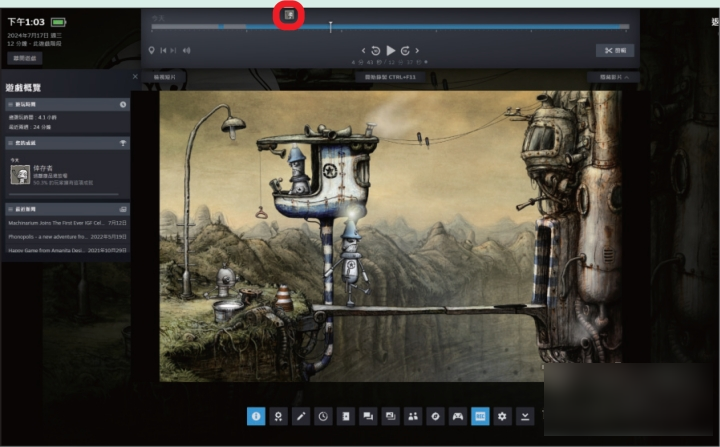
Task: Rewind ten seconds in the recording
Action: [376, 51]
